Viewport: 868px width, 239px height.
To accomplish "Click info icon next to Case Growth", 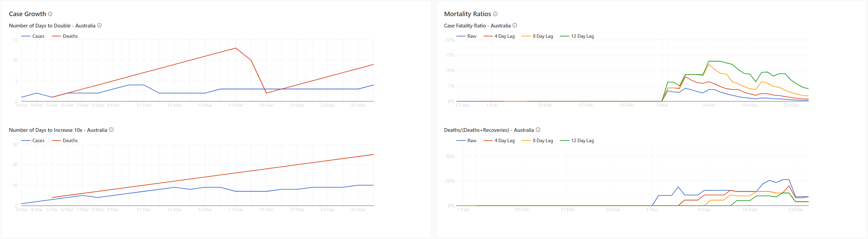I will (50, 14).
